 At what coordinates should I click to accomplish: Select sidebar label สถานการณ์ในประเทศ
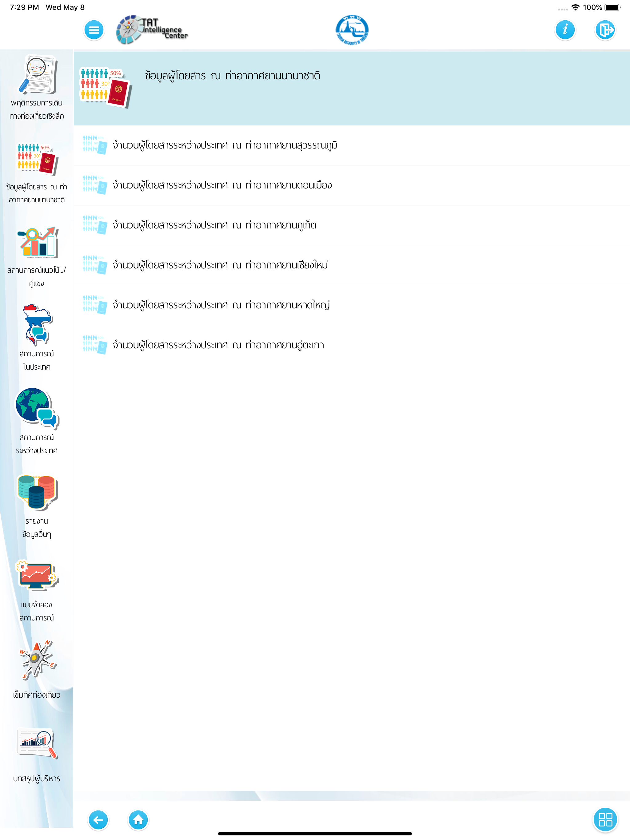[37, 360]
